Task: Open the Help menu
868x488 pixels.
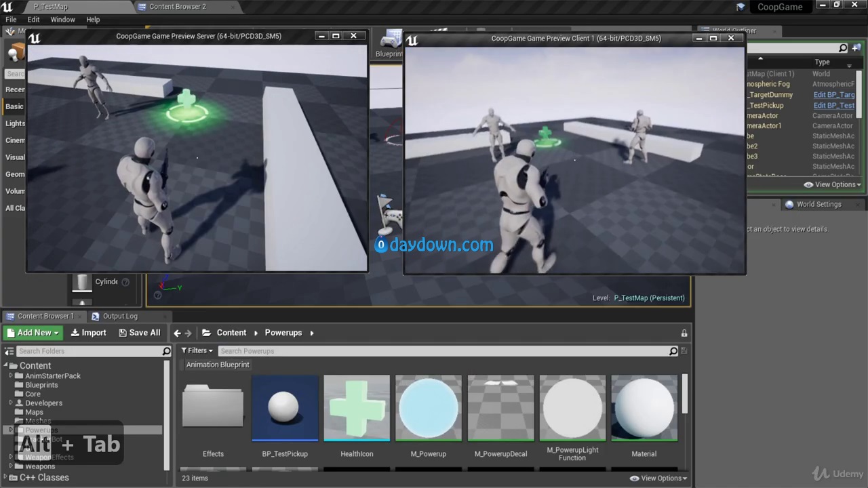Action: click(x=93, y=20)
